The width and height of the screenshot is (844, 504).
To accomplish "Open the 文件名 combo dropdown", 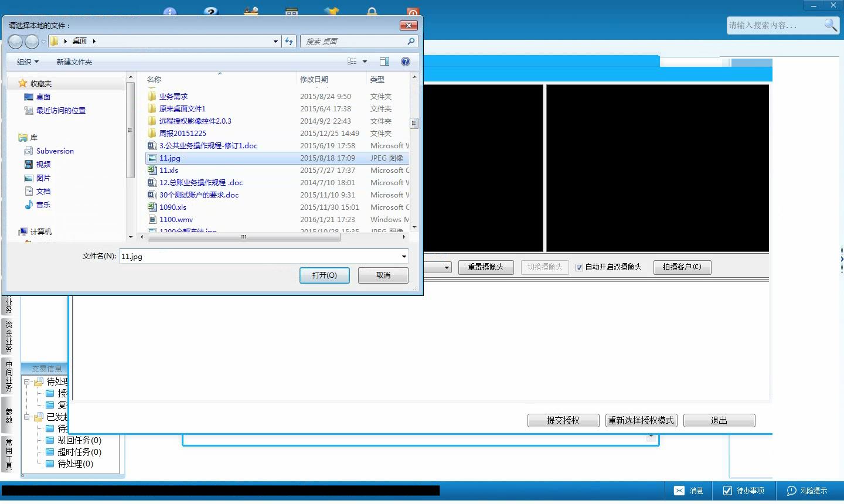I will click(x=404, y=256).
